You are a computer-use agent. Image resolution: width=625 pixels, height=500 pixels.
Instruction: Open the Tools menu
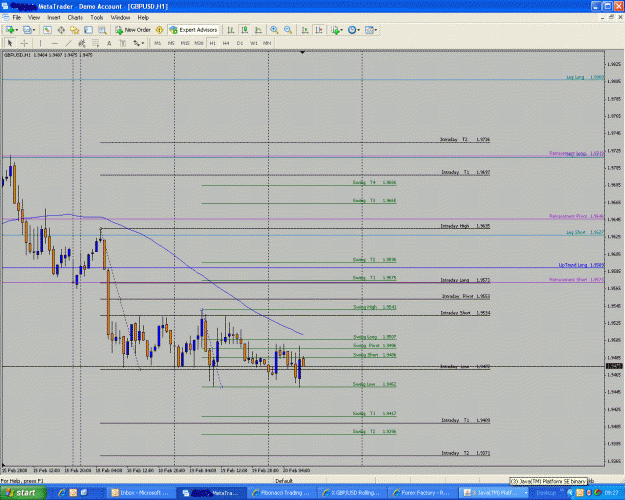point(97,18)
